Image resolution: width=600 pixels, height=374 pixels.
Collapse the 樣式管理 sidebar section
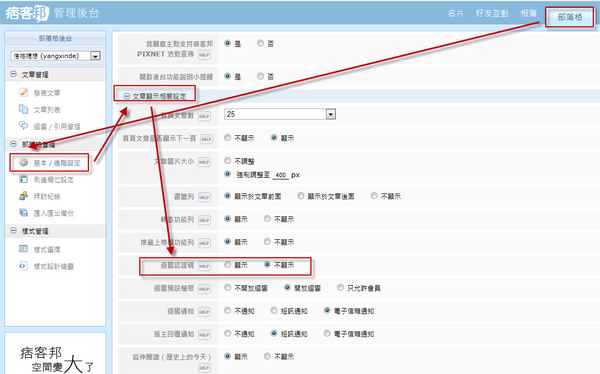(13, 230)
